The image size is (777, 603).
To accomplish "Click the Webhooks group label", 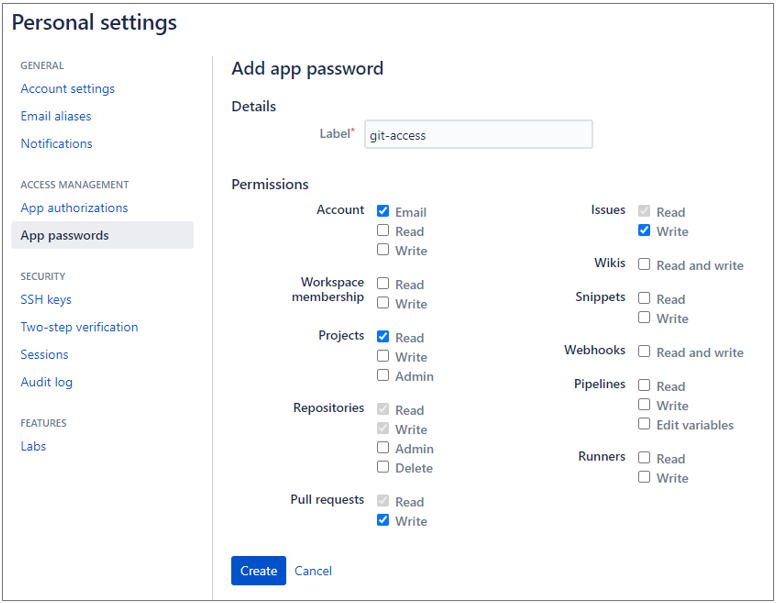I will tap(595, 350).
